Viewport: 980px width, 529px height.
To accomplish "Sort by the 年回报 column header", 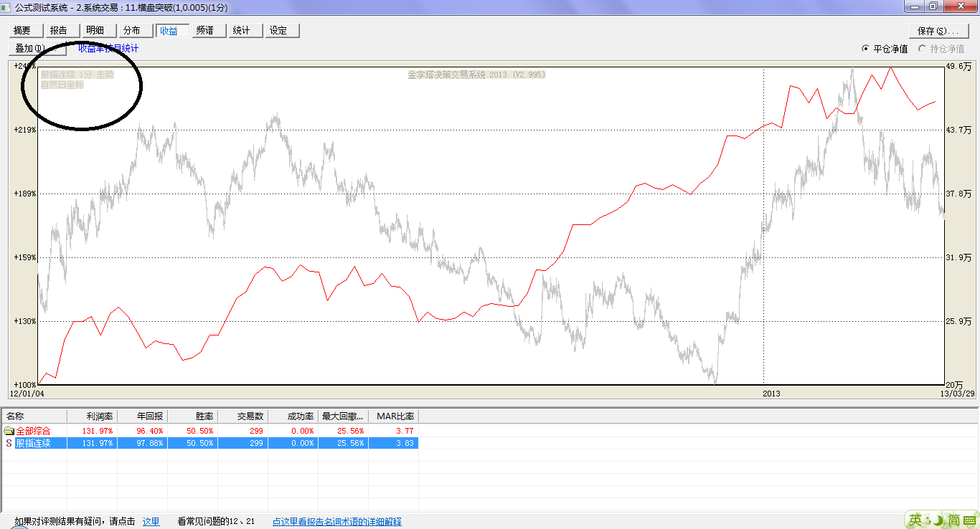I will [142, 416].
